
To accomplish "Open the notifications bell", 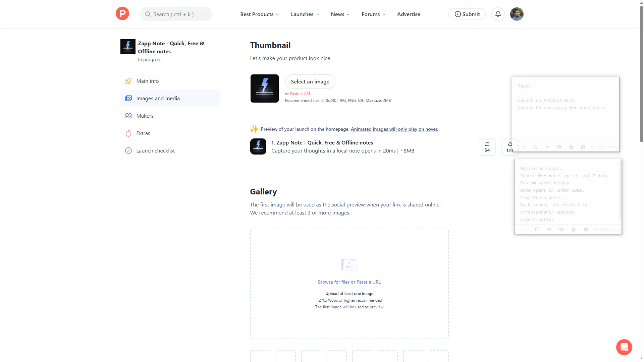I will click(x=498, y=14).
